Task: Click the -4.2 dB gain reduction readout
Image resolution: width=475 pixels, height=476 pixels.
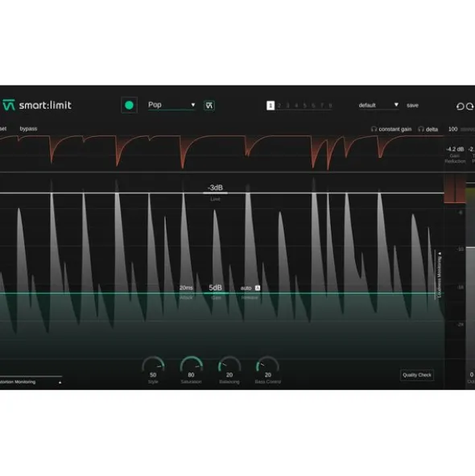Action: point(455,149)
